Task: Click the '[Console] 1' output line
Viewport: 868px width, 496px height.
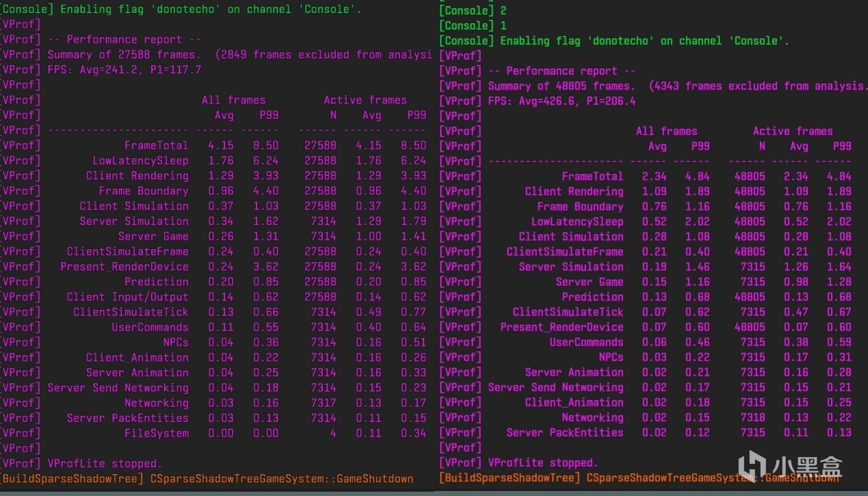Action: [x=473, y=26]
